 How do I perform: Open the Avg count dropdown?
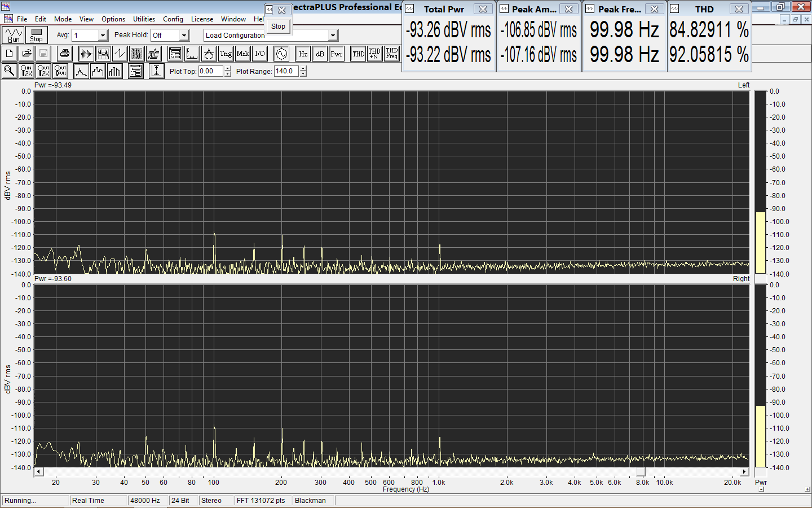[103, 36]
